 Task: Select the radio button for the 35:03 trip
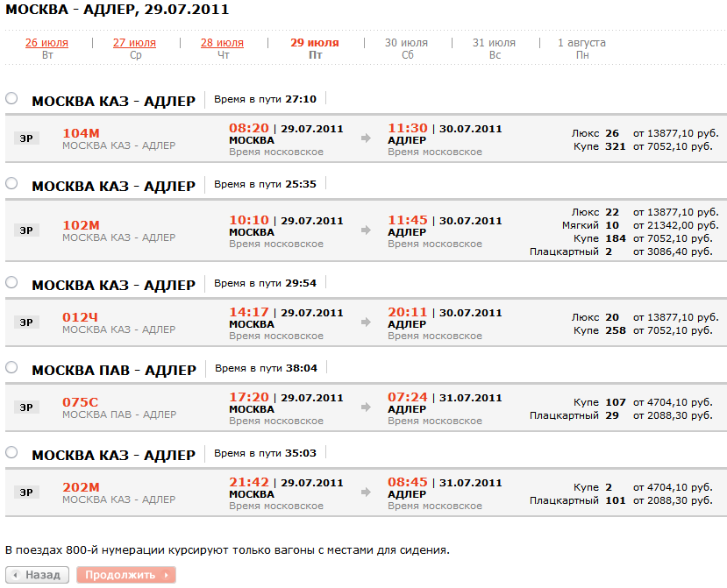tap(11, 453)
